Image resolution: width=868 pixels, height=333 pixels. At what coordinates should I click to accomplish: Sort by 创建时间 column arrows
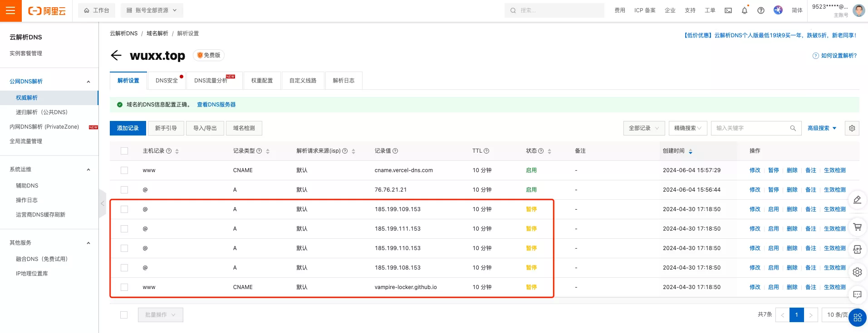(691, 151)
